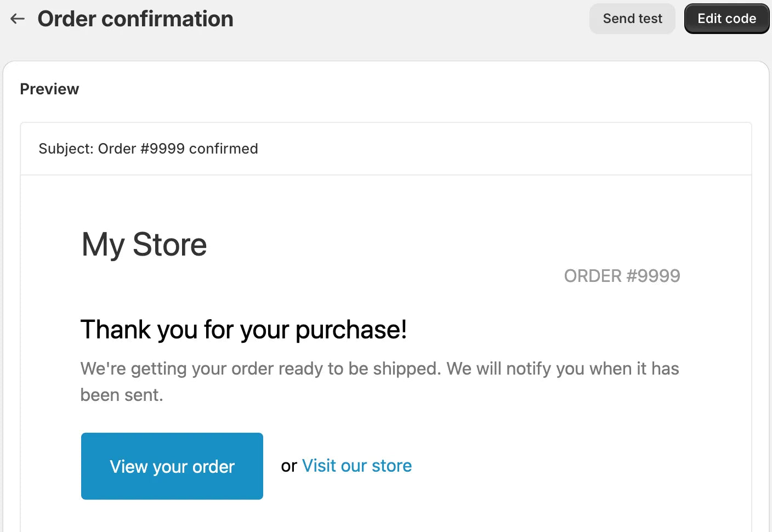
Task: Click the My Store header text
Action: [x=144, y=245]
